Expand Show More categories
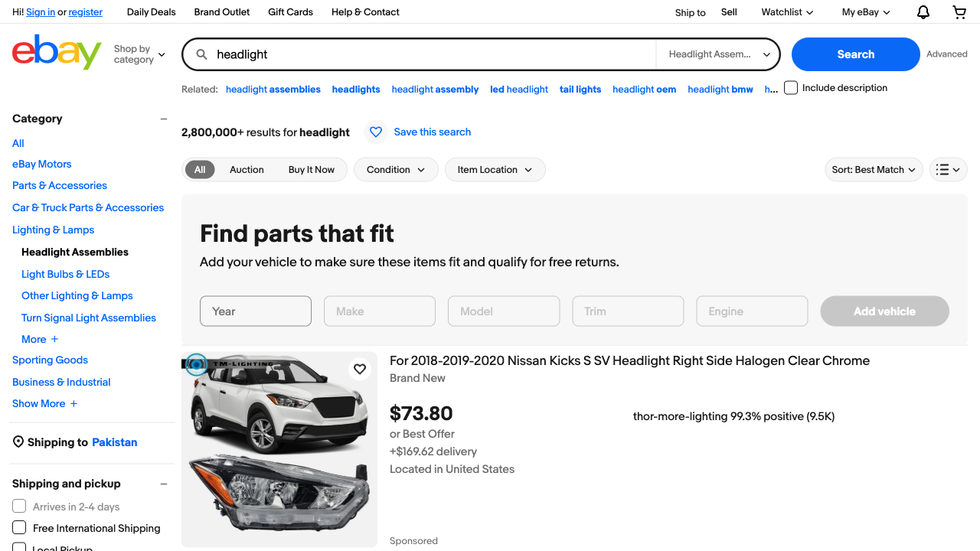This screenshot has width=980, height=551. pos(44,403)
